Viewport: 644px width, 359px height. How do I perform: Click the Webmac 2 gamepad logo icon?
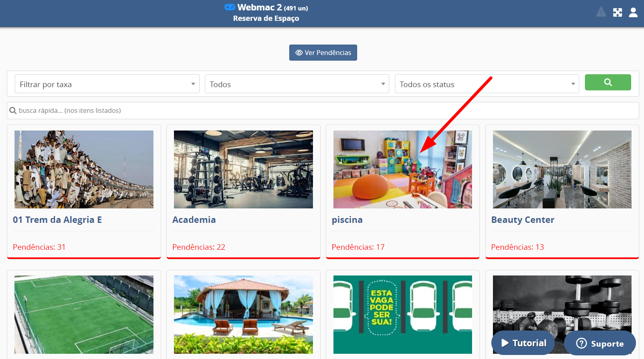pos(230,7)
